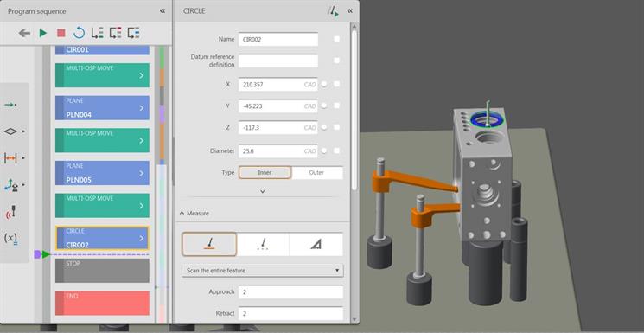This screenshot has height=333, width=644.
Task: Select the PLN004 plane step
Action: coord(102,108)
